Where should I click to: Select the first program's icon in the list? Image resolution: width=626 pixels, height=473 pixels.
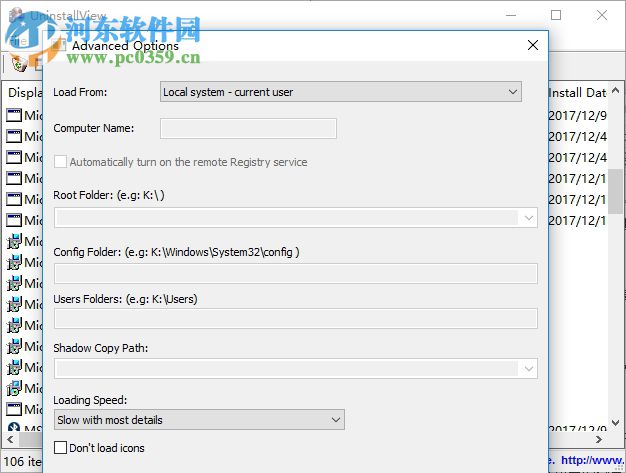pos(14,115)
